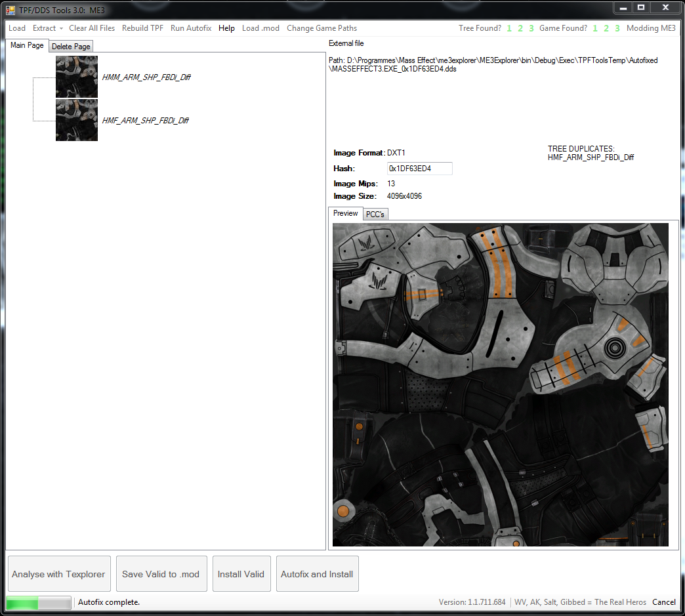The height and width of the screenshot is (616, 685).
Task: Click Game Found indicator 3
Action: [617, 28]
